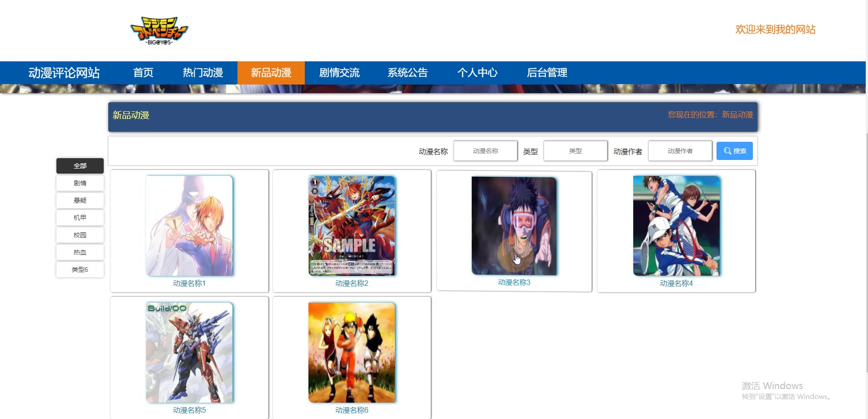Go to the 热门动漫 menu item

[203, 73]
